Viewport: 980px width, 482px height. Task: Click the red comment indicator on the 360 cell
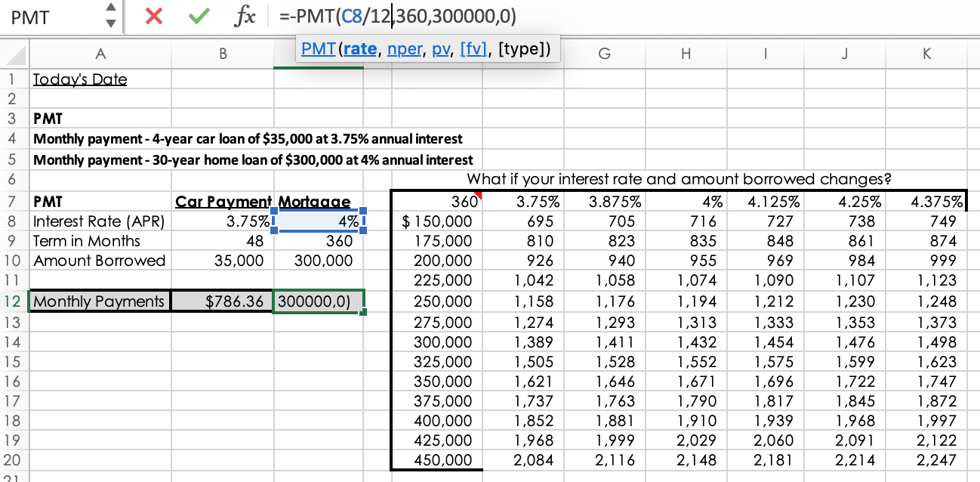point(478,196)
